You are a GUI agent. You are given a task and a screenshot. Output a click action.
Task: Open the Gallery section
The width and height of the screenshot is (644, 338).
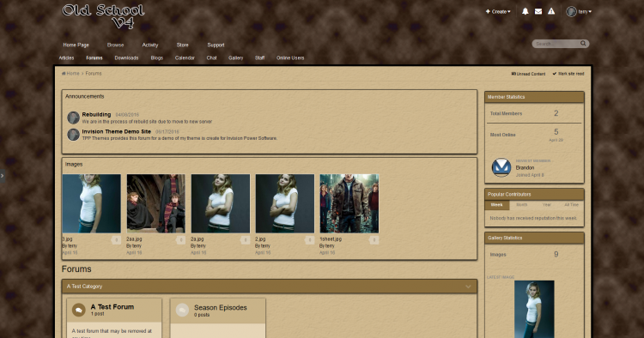coord(236,57)
